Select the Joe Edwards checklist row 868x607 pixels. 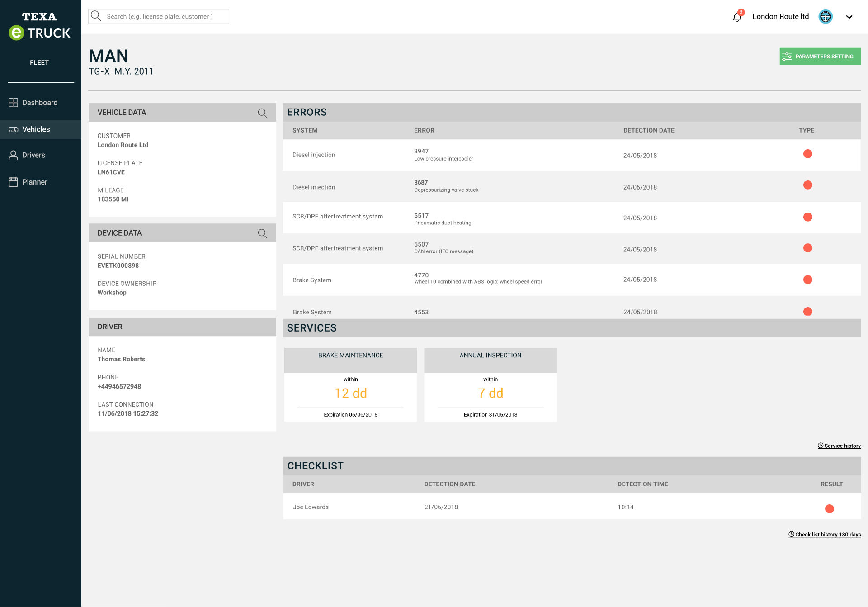coord(572,507)
